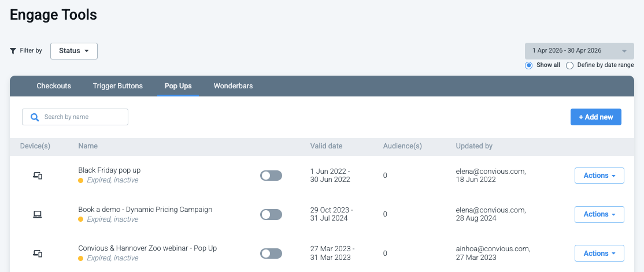Open the Status filter dropdown
Viewport: 644px width, 272px height.
(74, 51)
